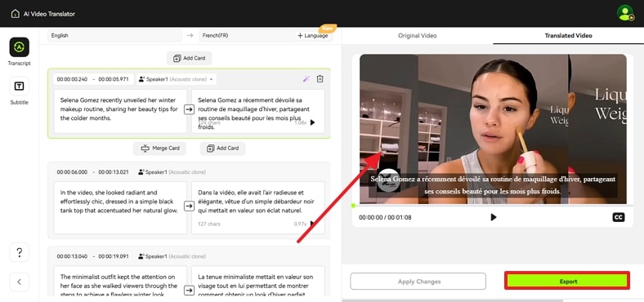644x302 pixels.
Task: Edit French text 'Dans la vidéo, elle avait'
Action: [258, 207]
